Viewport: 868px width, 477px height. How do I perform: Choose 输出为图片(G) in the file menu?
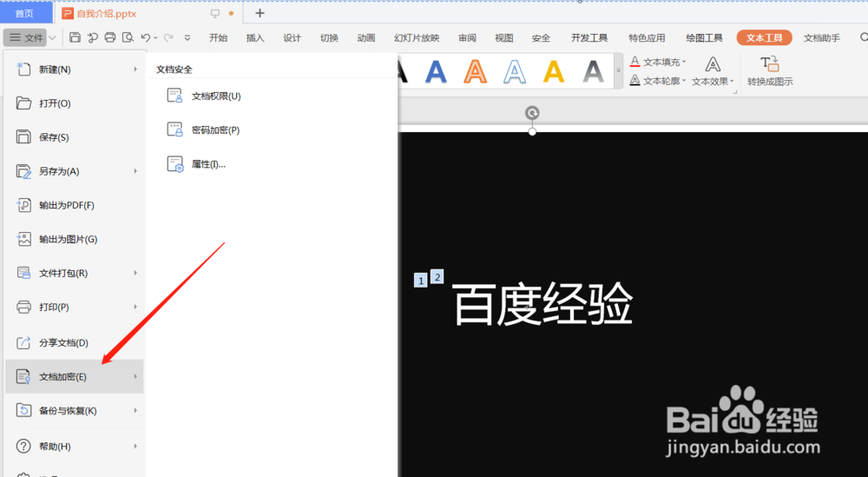point(75,239)
